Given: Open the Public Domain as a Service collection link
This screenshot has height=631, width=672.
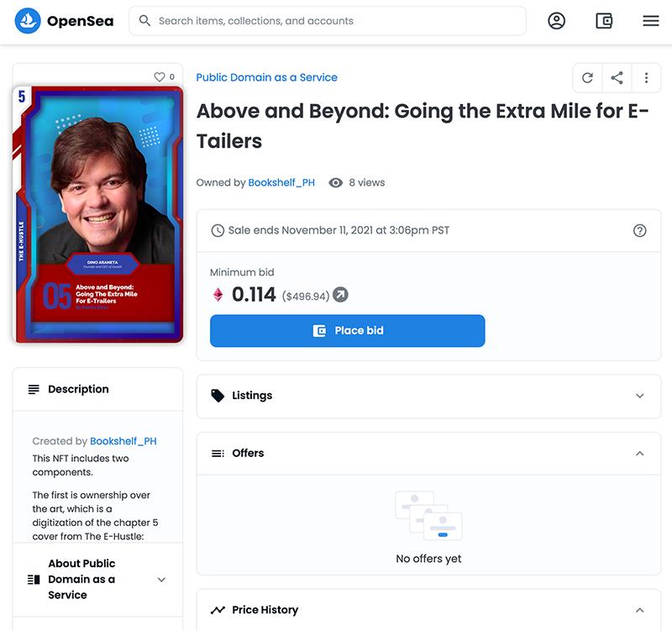Looking at the screenshot, I should [x=266, y=77].
